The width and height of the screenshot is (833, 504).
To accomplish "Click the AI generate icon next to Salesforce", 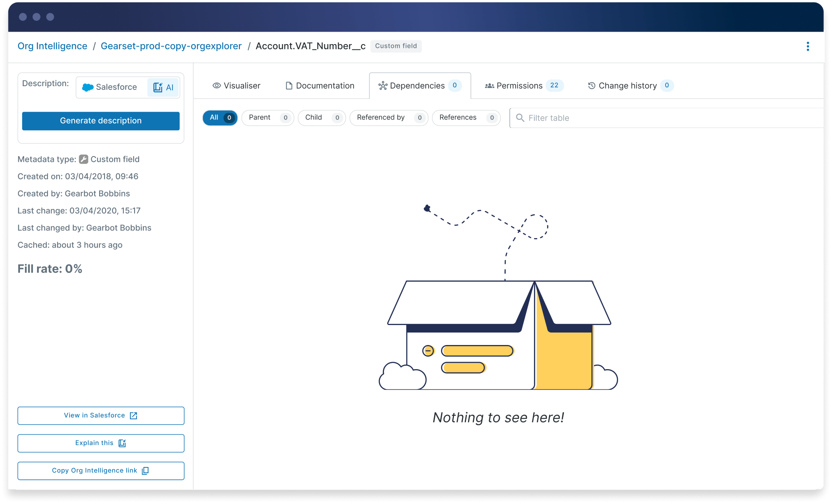I will point(158,87).
